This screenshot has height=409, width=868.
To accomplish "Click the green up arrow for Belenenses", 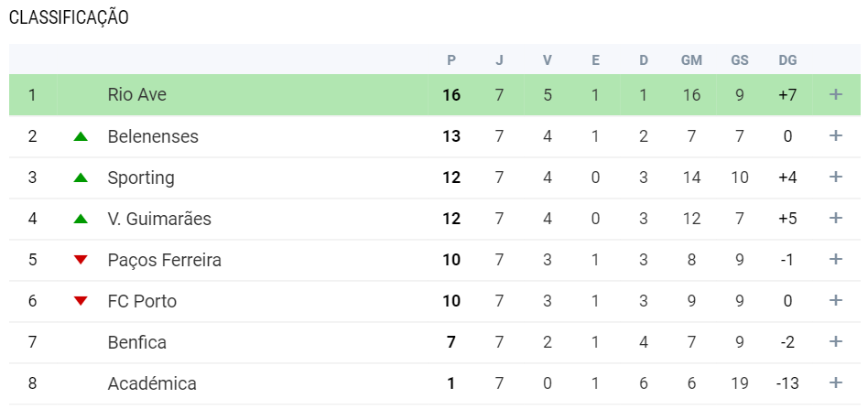I will pos(81,136).
